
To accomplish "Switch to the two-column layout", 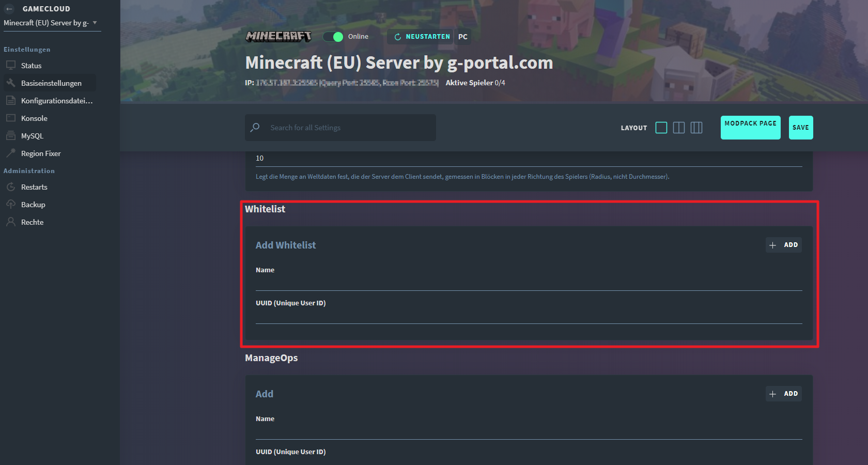I will [679, 128].
